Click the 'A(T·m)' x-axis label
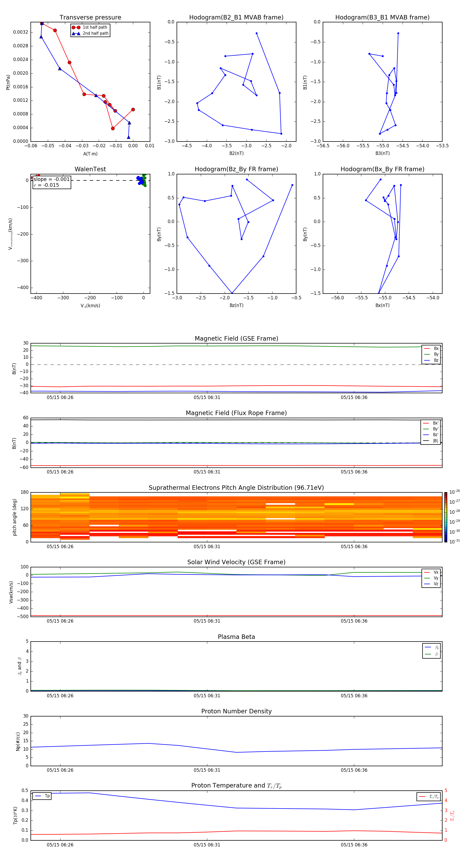The height and width of the screenshot is (868, 473). tap(90, 154)
